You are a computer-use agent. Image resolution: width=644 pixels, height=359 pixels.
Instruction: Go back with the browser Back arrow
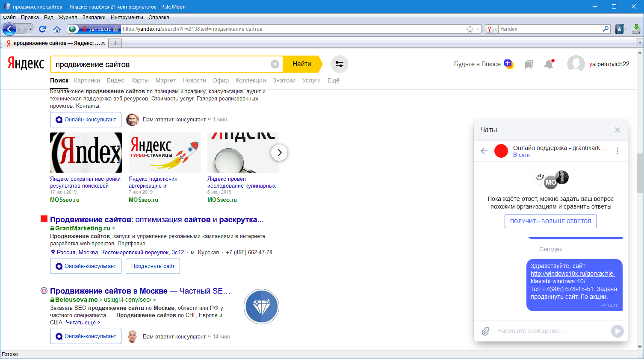9,29
